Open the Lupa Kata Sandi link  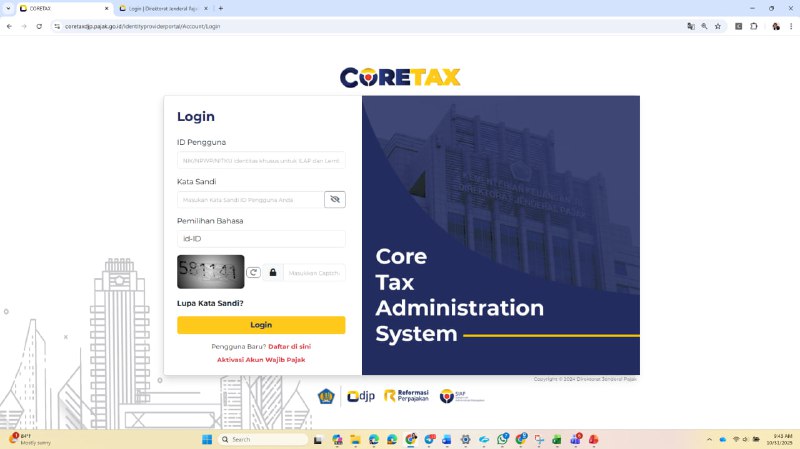(x=210, y=303)
